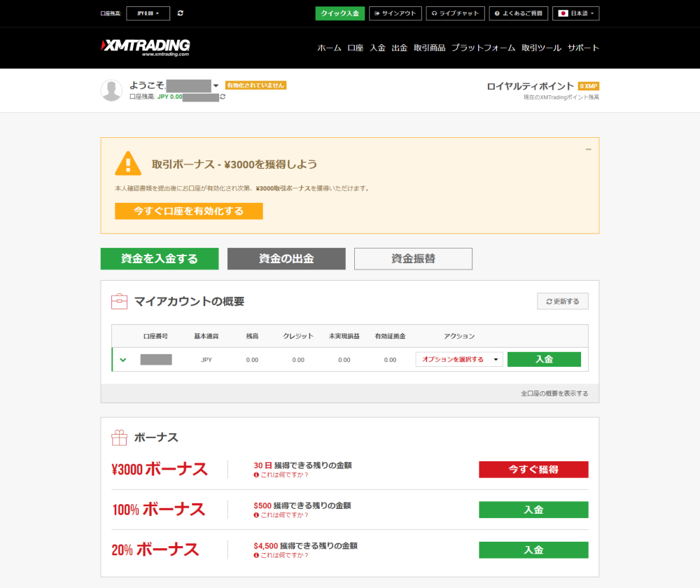This screenshot has width=700, height=588.
Task: Click the 20% ボーナス title
Action: click(x=155, y=549)
